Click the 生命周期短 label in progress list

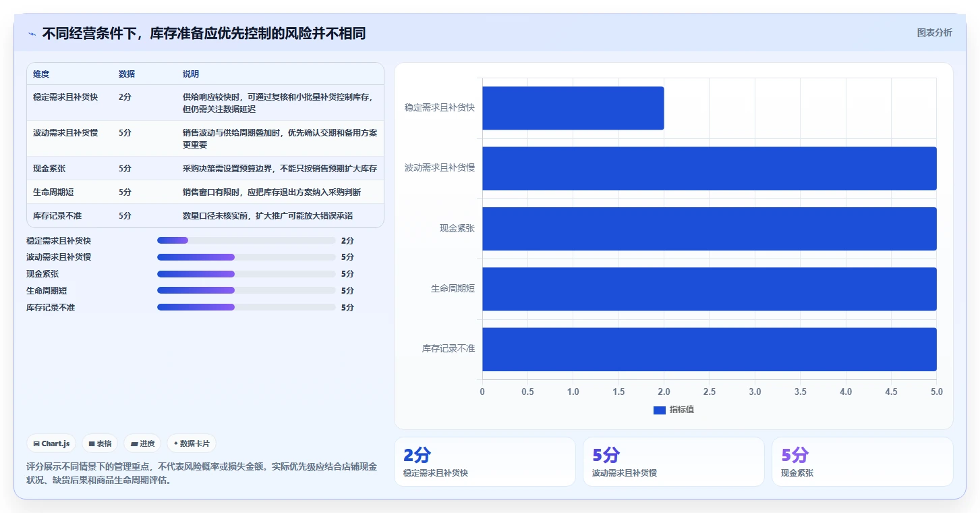(x=47, y=290)
